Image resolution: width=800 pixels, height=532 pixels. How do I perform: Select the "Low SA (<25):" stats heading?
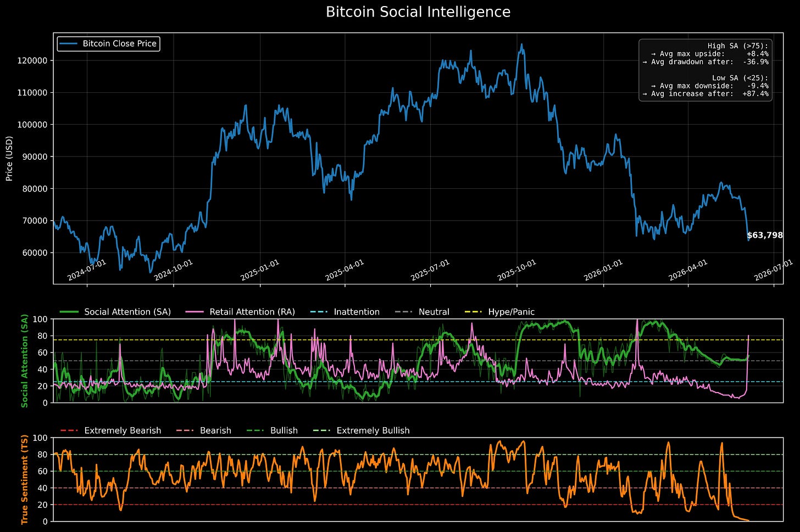[740, 78]
